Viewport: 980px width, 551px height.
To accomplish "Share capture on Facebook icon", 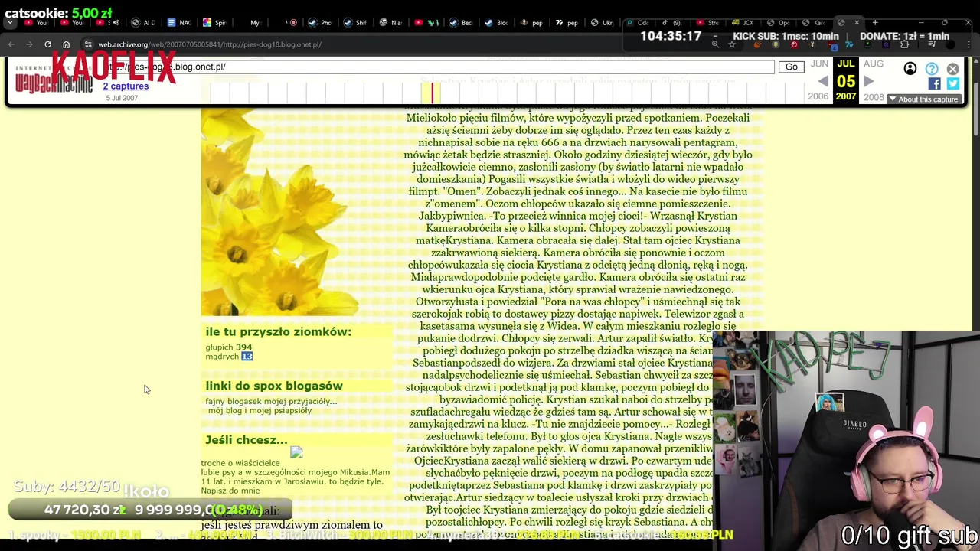I will pos(935,83).
